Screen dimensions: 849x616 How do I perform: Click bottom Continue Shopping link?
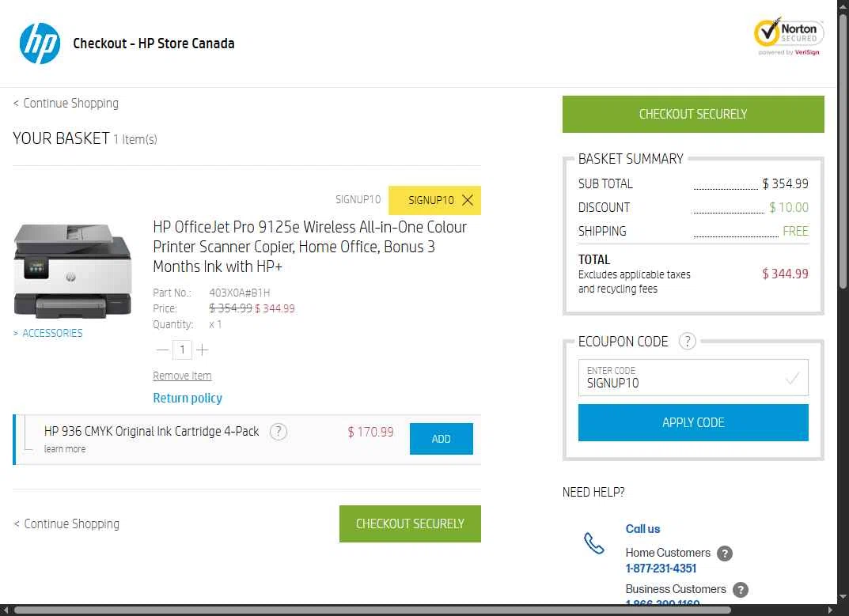66,523
